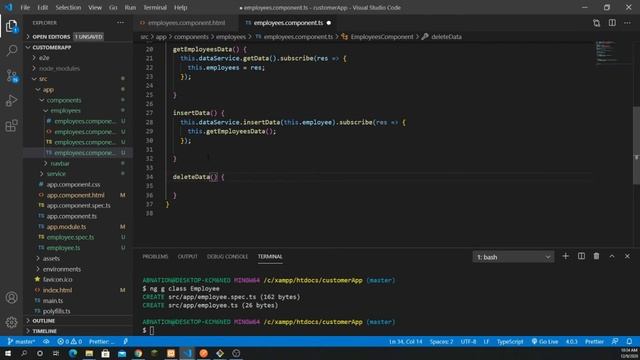This screenshot has height=360, width=640.
Task: Maximize the terminal panel size
Action: pos(612,256)
